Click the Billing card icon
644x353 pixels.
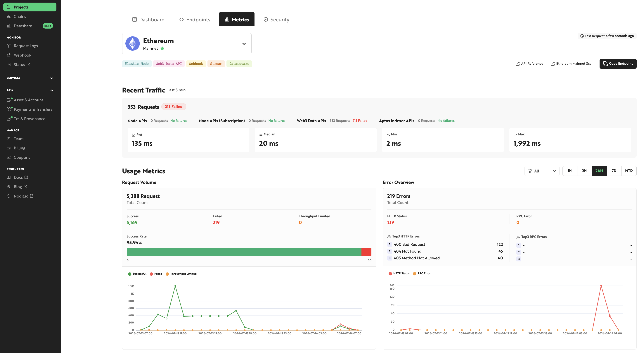coord(8,148)
